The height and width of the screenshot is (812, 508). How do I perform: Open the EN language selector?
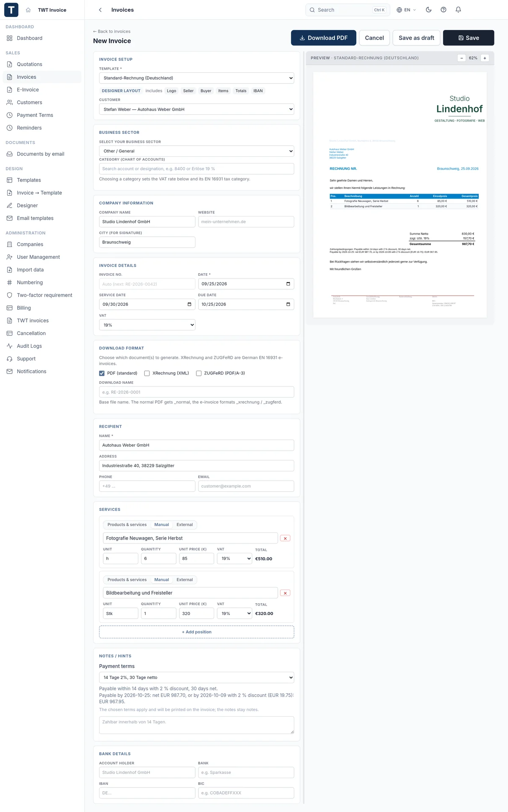(406, 10)
